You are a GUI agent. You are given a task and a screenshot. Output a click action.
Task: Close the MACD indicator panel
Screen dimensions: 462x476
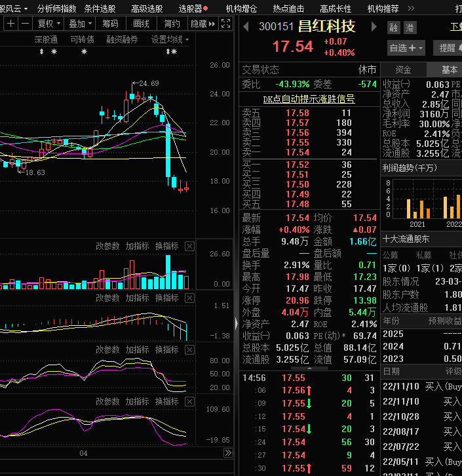pos(189,298)
